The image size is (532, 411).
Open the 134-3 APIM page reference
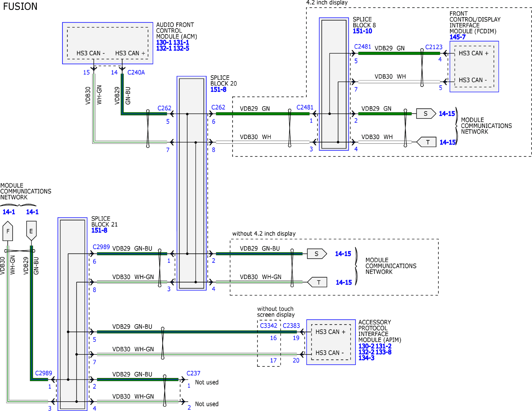coord(366,358)
